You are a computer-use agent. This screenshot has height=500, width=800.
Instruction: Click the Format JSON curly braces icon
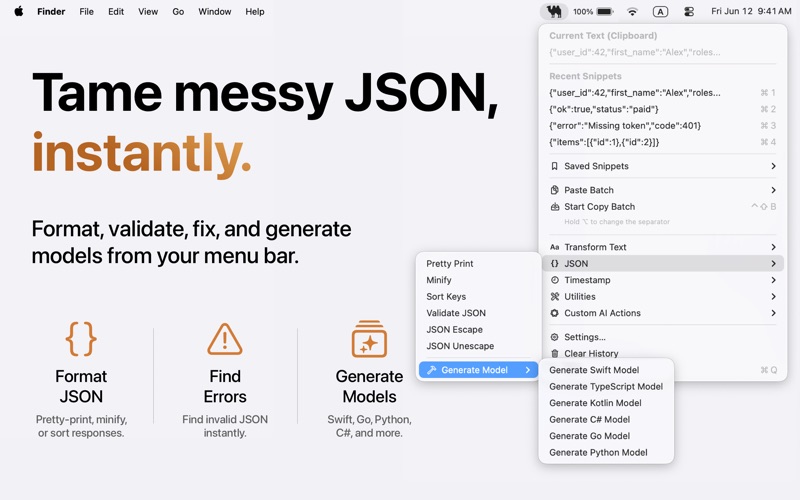[x=81, y=339]
